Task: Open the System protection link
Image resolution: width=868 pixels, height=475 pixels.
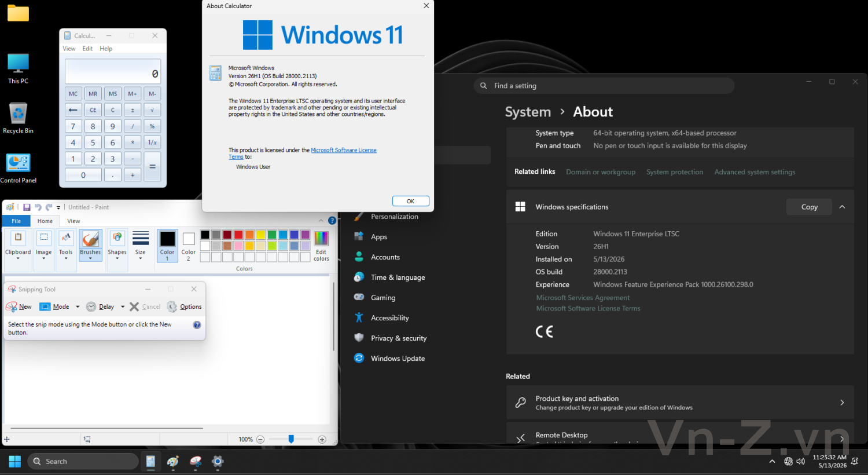Action: click(675, 172)
